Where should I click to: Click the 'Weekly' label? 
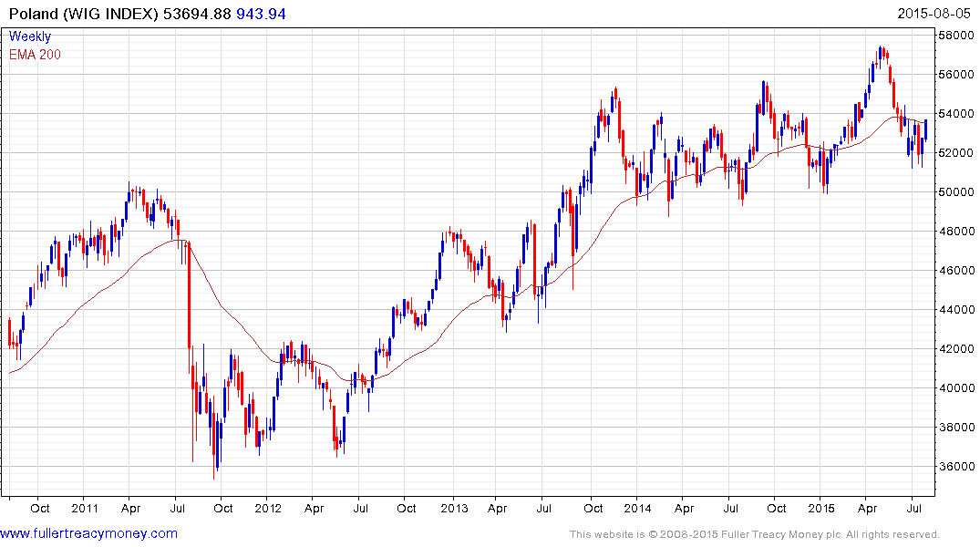30,36
